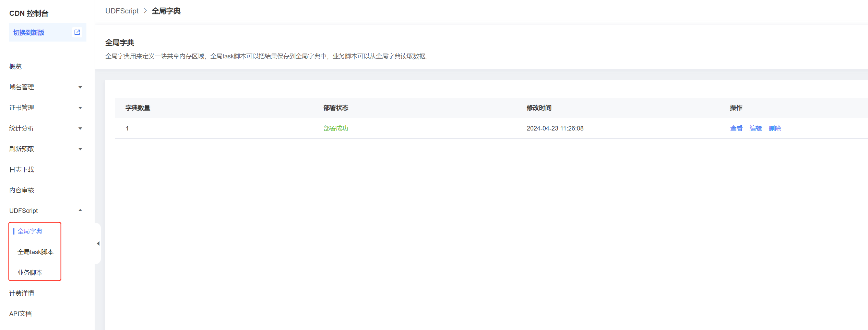Select 全局字典 submenu item
Viewport: 868px width, 330px height.
30,231
